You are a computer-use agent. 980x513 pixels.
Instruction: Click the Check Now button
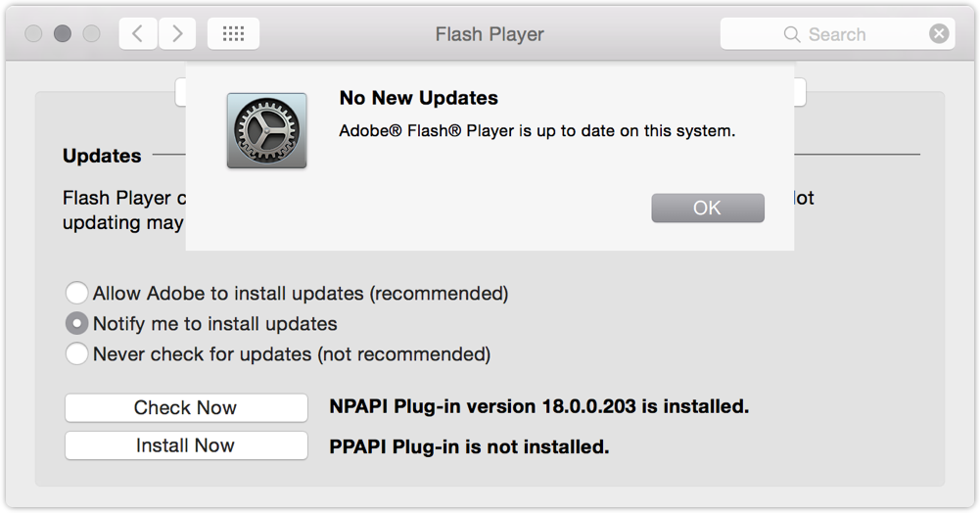coord(186,408)
